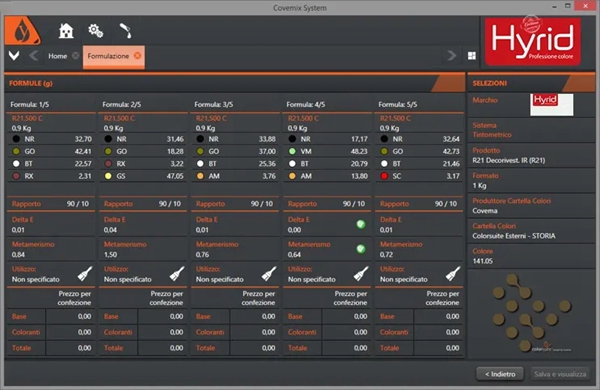Select Produttore Cartella Colori value Covema
Screen dimensions: 600x390
[x=485, y=211]
